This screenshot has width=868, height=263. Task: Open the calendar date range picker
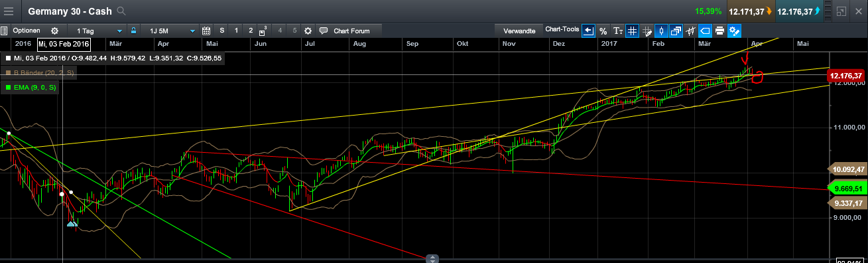coord(206,31)
